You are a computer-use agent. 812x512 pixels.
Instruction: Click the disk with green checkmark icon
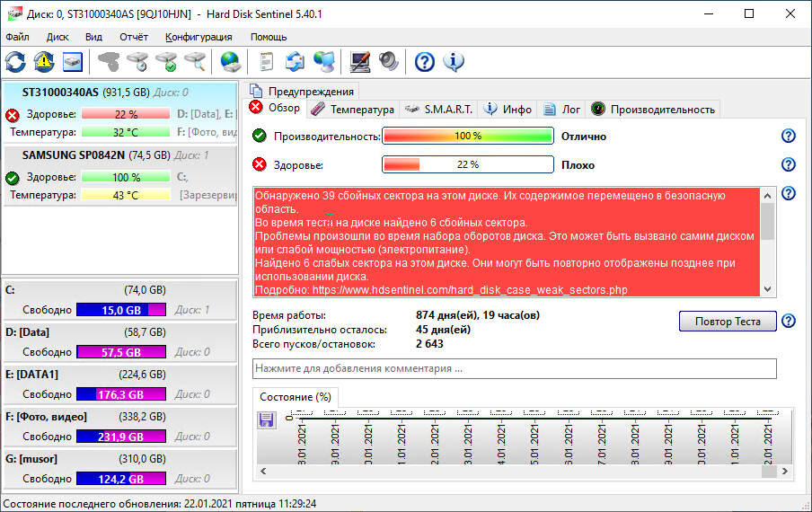[167, 62]
